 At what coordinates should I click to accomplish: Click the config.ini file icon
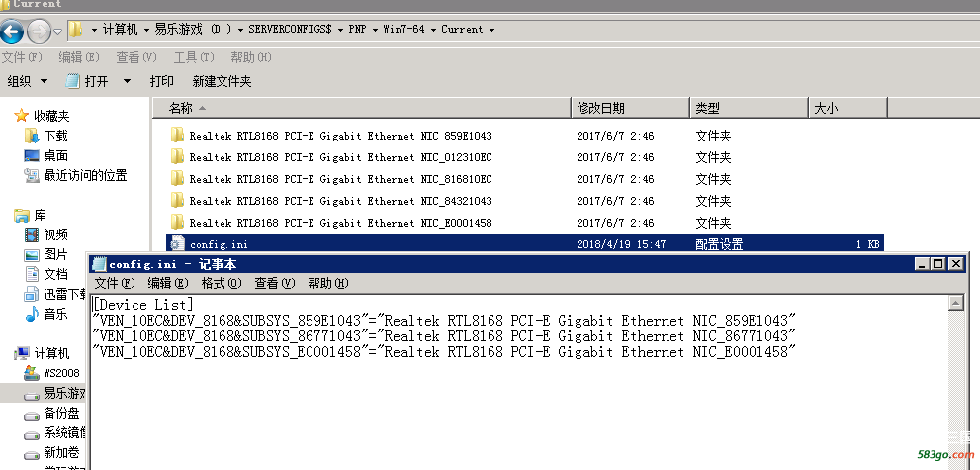pyautogui.click(x=177, y=243)
